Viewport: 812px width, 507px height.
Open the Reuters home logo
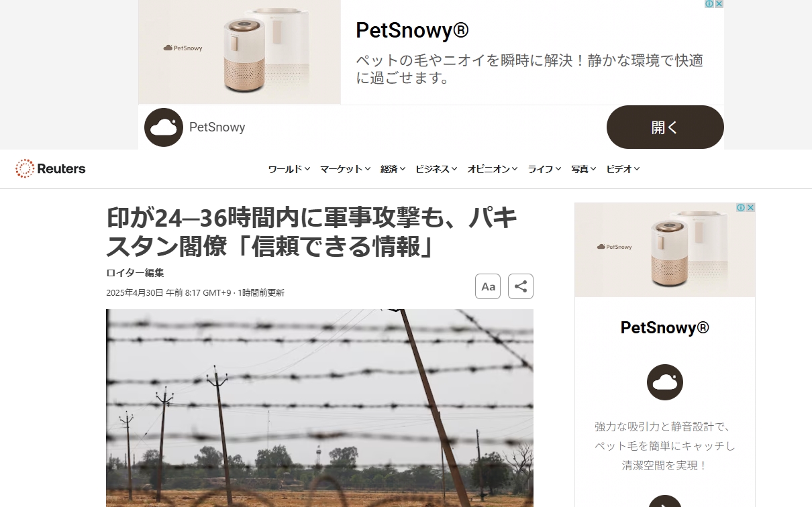50,169
